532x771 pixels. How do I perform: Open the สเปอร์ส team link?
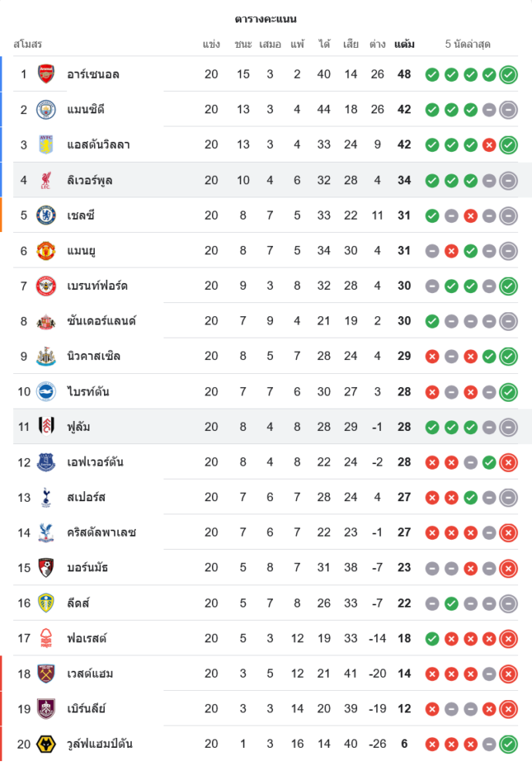coord(86,497)
